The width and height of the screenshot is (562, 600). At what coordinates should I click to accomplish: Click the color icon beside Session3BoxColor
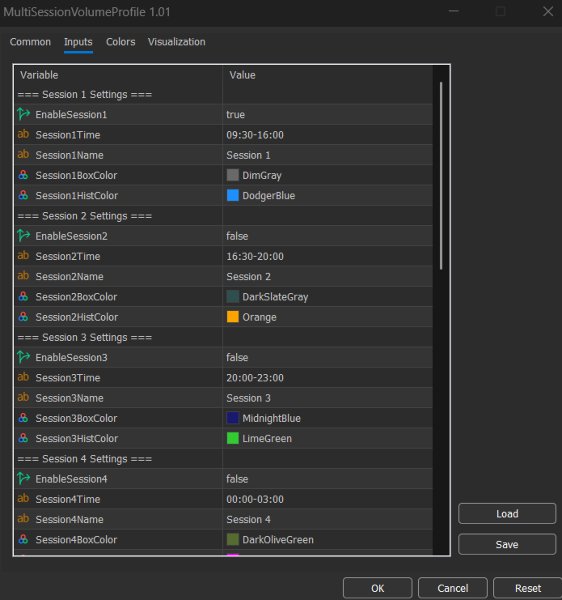23,418
